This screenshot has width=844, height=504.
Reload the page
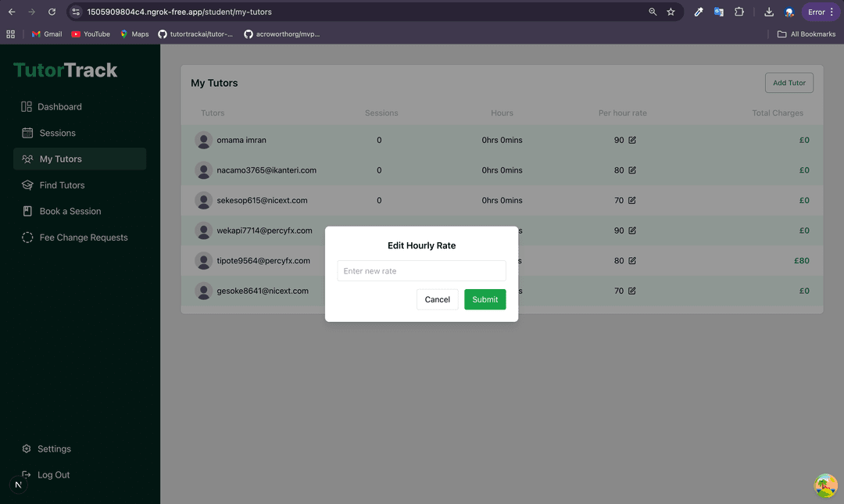(x=52, y=12)
